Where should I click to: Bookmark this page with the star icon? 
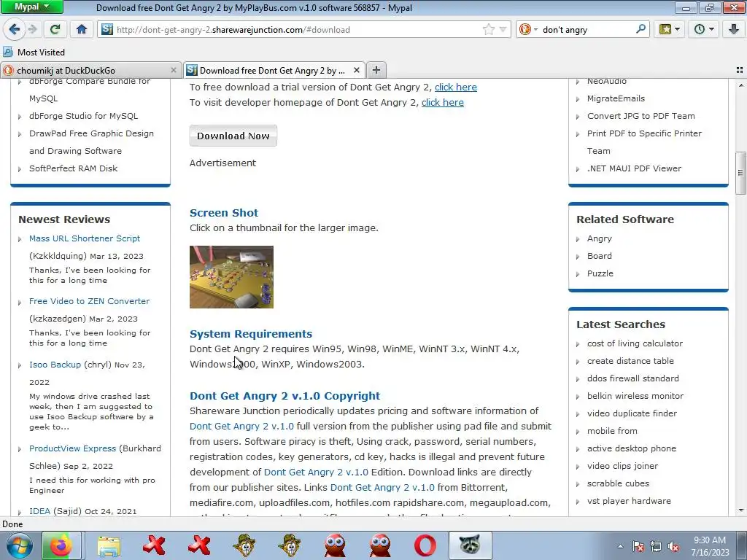[x=488, y=29]
